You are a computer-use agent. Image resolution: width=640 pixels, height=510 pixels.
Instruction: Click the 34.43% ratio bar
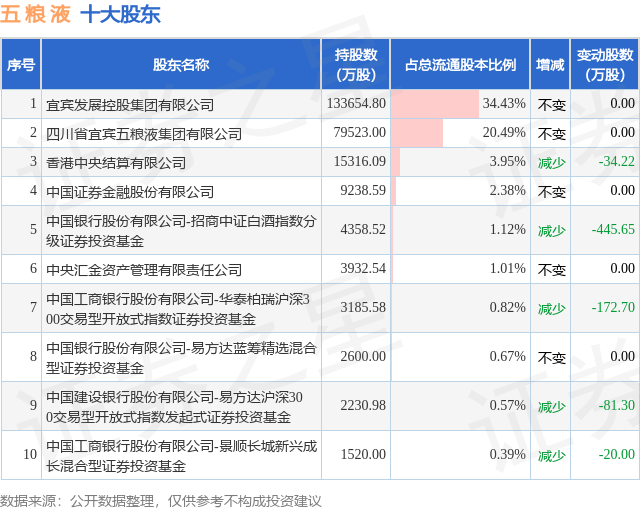point(435,104)
